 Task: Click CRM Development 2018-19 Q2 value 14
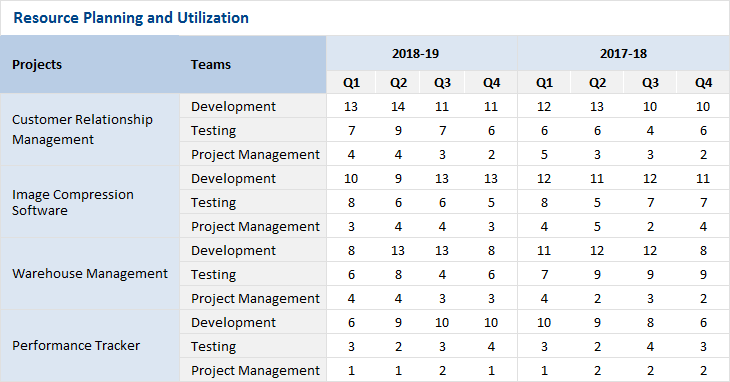click(x=398, y=107)
